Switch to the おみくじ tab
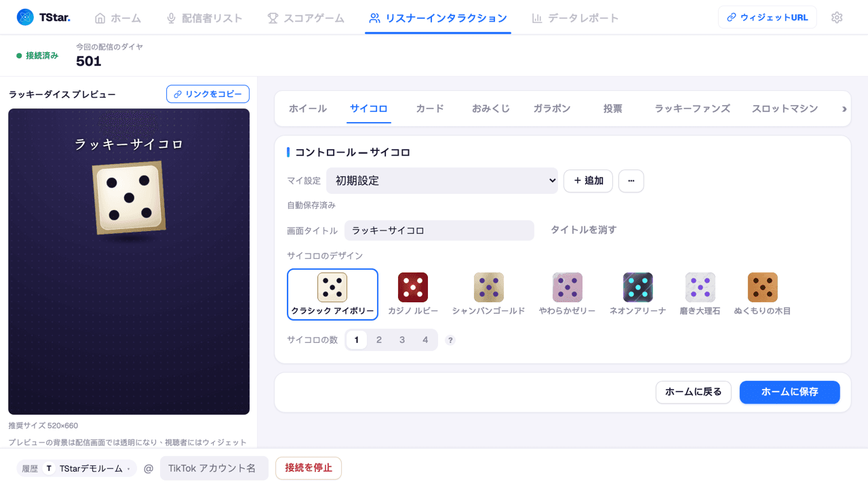This screenshot has height=488, width=868. tap(491, 108)
